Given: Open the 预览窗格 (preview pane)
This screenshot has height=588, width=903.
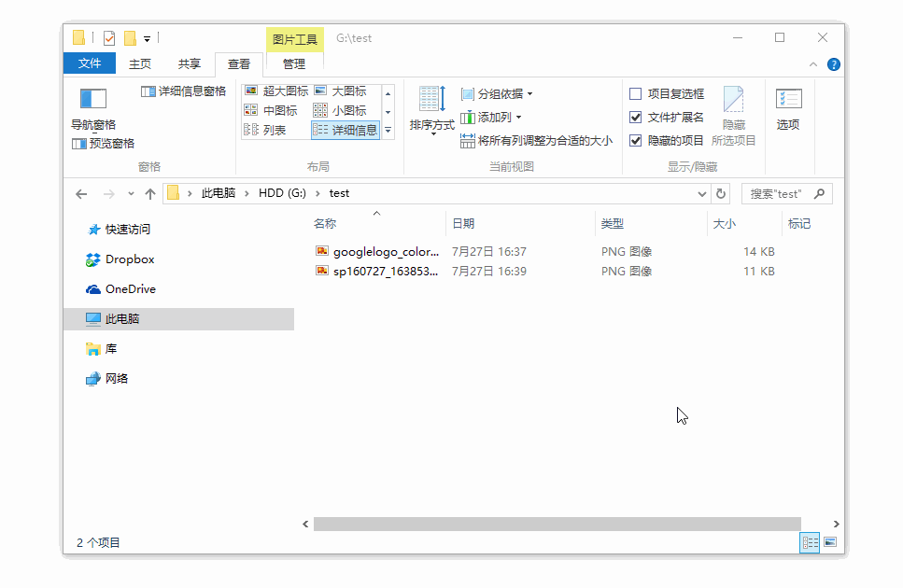Looking at the screenshot, I should [x=103, y=143].
